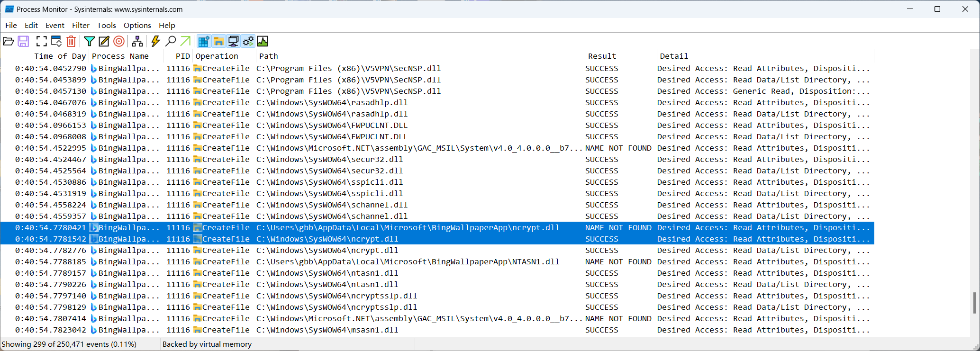Select the ncryptsslp.dll event at 0:40:54.7797140
Image resolution: width=980 pixels, height=351 pixels.
[x=437, y=296]
